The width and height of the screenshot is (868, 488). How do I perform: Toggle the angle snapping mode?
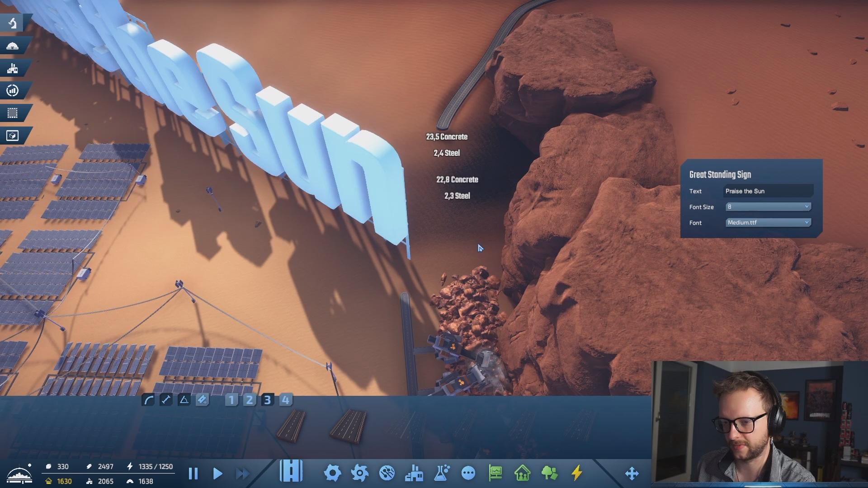tap(184, 400)
